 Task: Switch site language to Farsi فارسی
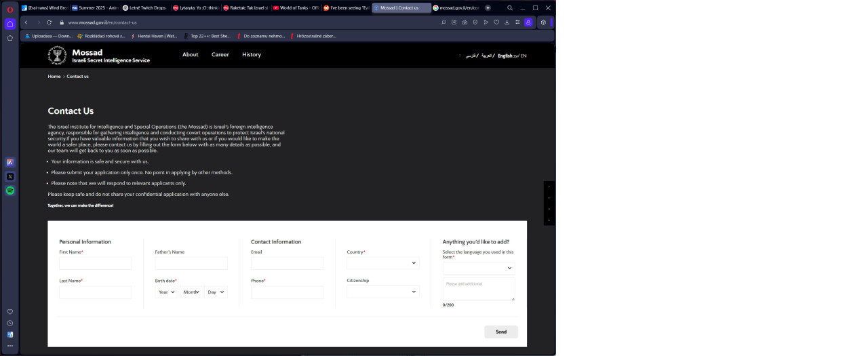click(470, 56)
